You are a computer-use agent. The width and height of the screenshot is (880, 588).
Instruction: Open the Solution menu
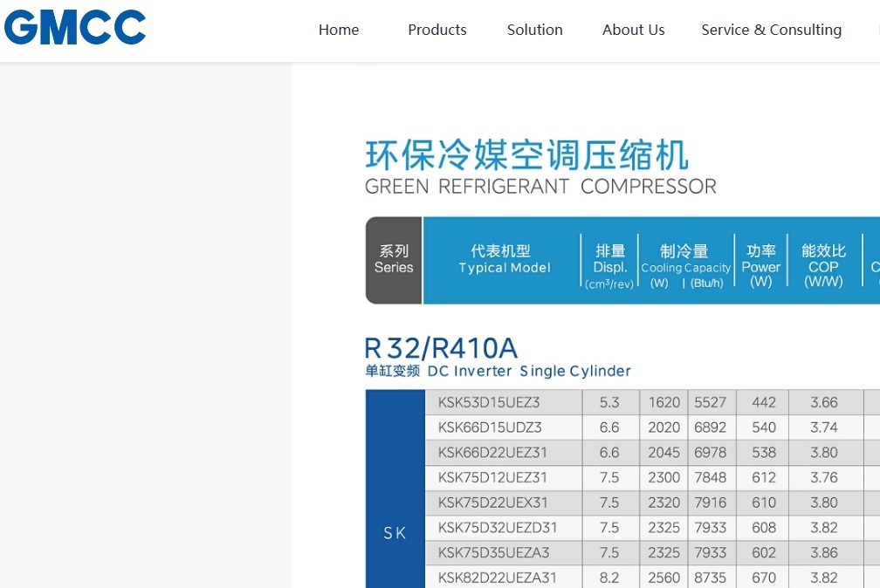coord(535,30)
